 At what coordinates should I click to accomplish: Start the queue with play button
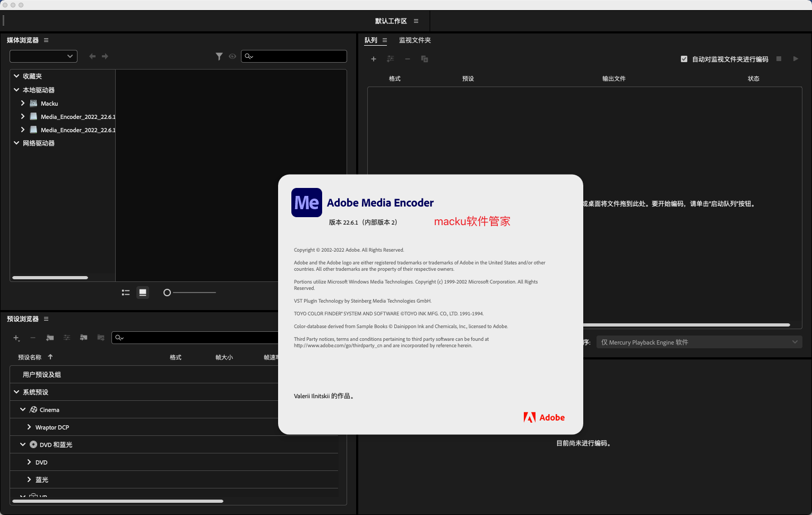pyautogui.click(x=796, y=59)
